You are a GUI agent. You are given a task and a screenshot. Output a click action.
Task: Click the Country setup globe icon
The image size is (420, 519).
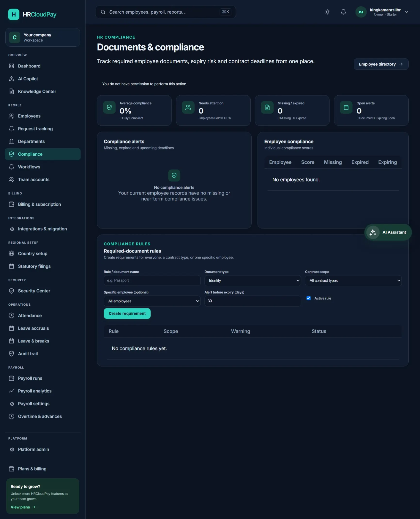pyautogui.click(x=11, y=253)
